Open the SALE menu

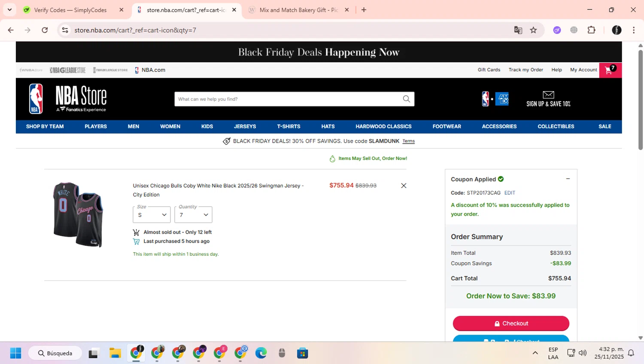click(605, 126)
